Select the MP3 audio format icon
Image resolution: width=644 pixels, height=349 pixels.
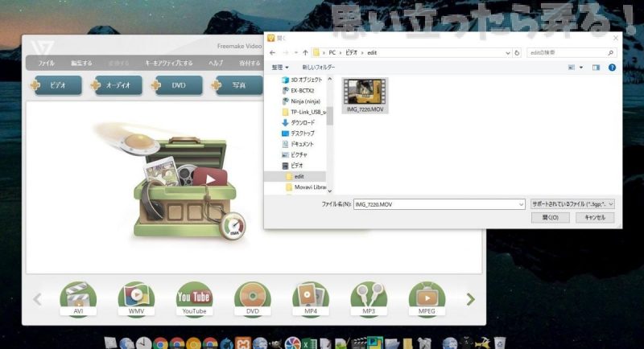click(x=369, y=299)
